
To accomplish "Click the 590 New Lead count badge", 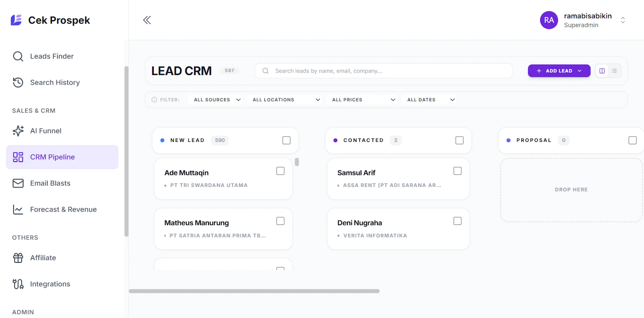I will tap(220, 140).
